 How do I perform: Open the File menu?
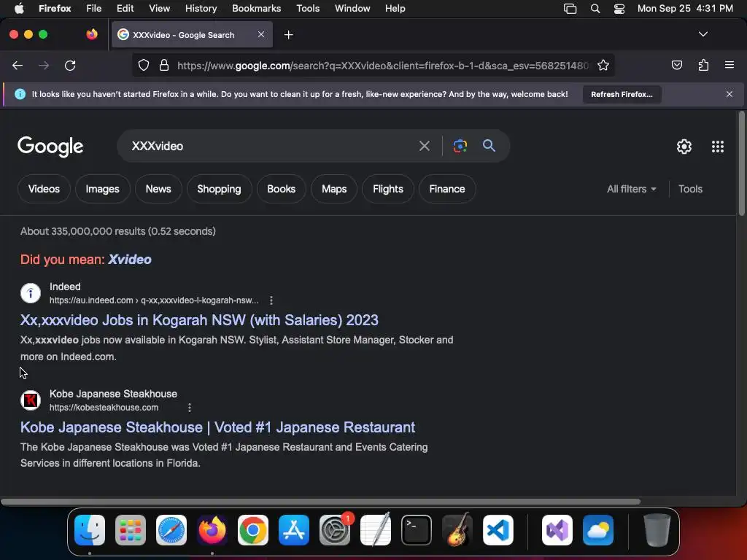click(93, 9)
